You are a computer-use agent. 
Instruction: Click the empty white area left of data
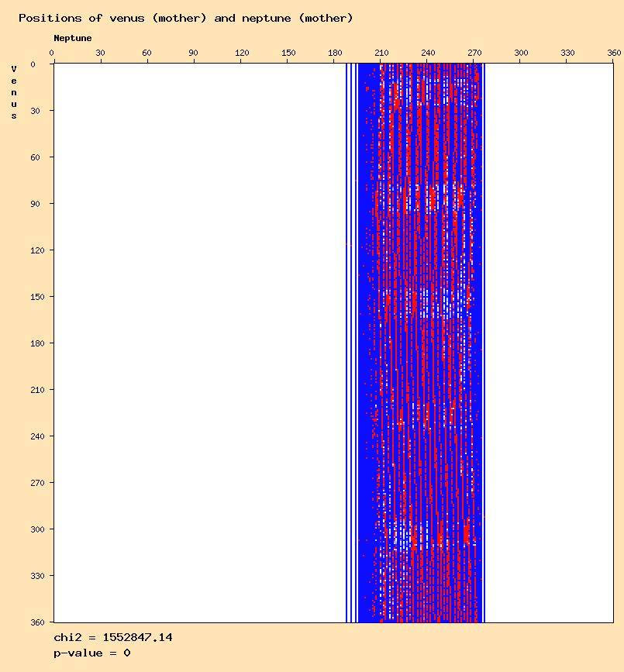tap(200, 343)
